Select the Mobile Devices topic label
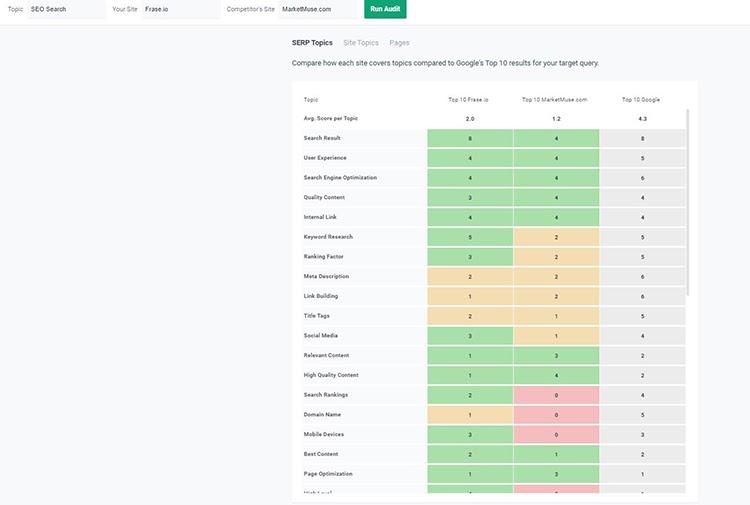The height and width of the screenshot is (505, 750). click(x=323, y=434)
